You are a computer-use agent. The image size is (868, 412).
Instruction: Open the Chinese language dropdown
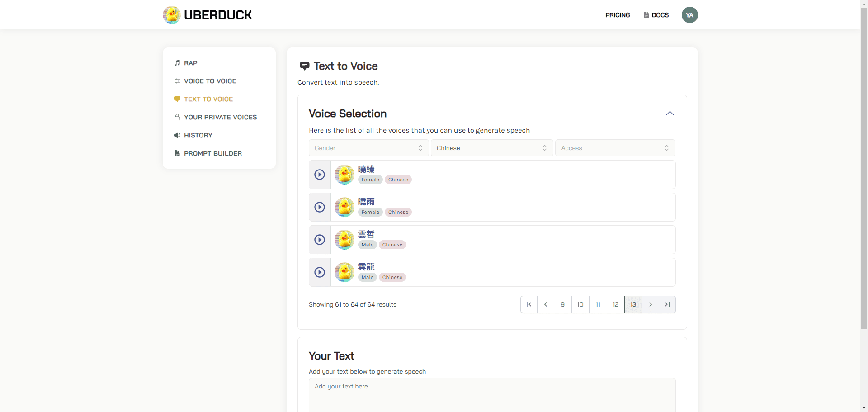coord(491,148)
